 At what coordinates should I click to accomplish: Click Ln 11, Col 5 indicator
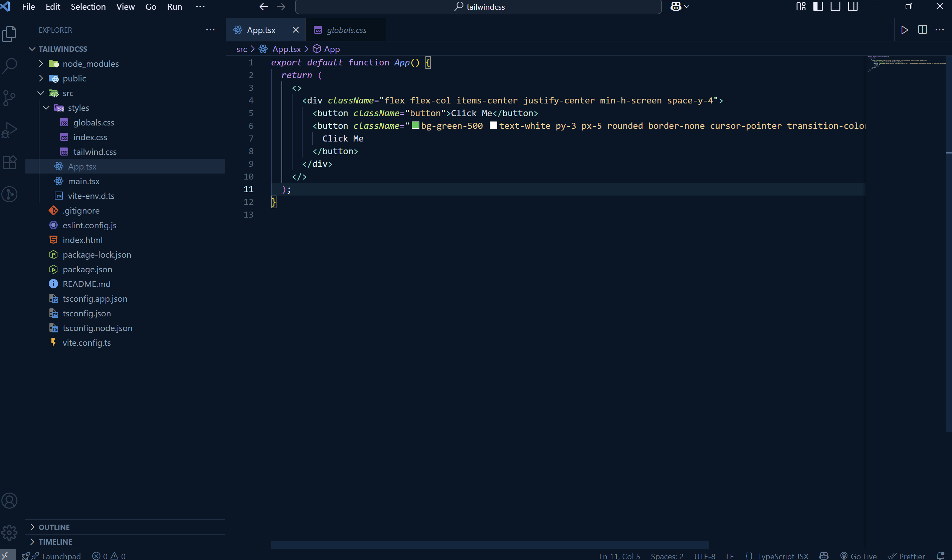point(619,556)
